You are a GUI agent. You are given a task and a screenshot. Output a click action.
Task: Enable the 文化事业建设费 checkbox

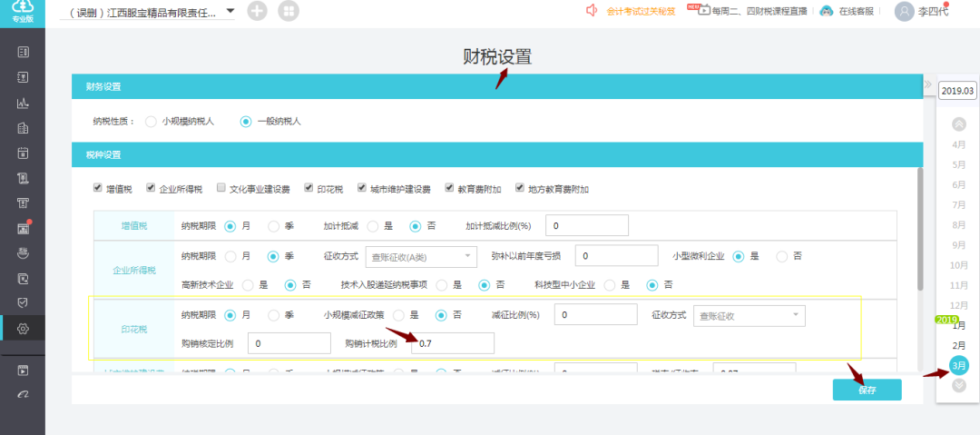click(221, 187)
